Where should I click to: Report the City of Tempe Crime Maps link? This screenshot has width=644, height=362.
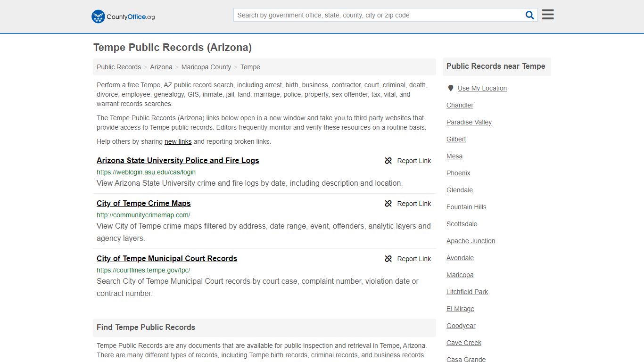[x=408, y=204]
